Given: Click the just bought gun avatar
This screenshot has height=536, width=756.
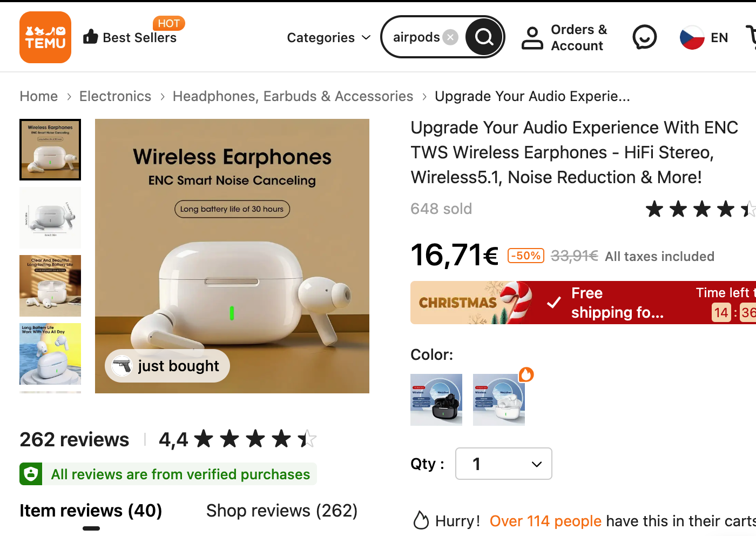Looking at the screenshot, I should coord(122,366).
